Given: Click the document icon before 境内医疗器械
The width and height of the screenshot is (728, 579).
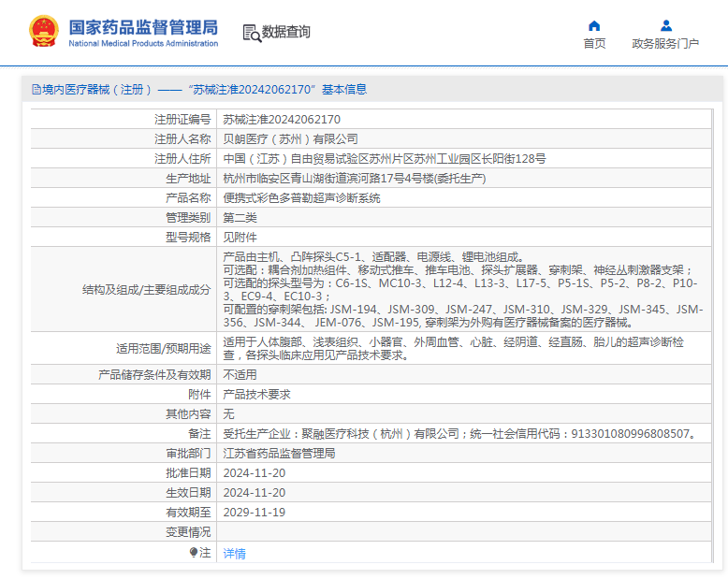Looking at the screenshot, I should click(x=36, y=90).
